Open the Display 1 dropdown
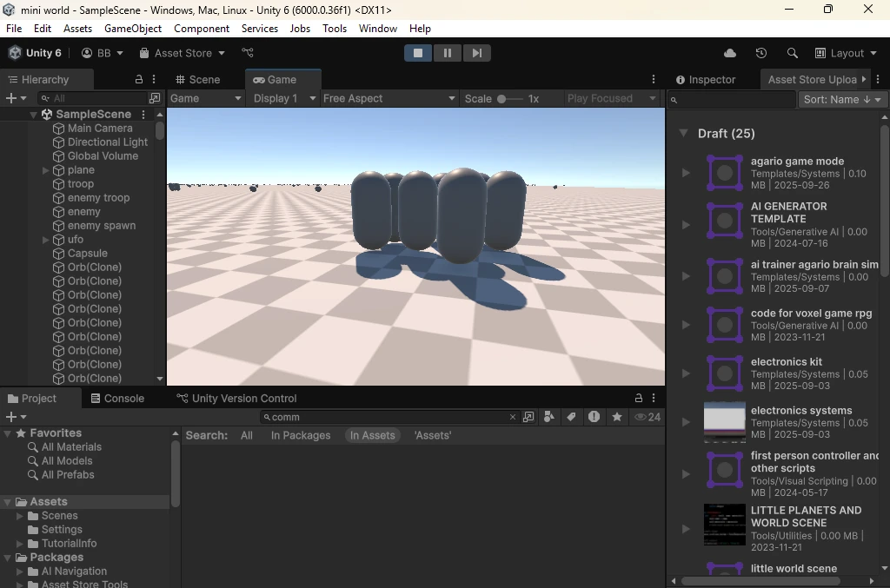Viewport: 890px width, 588px height. pyautogui.click(x=283, y=98)
